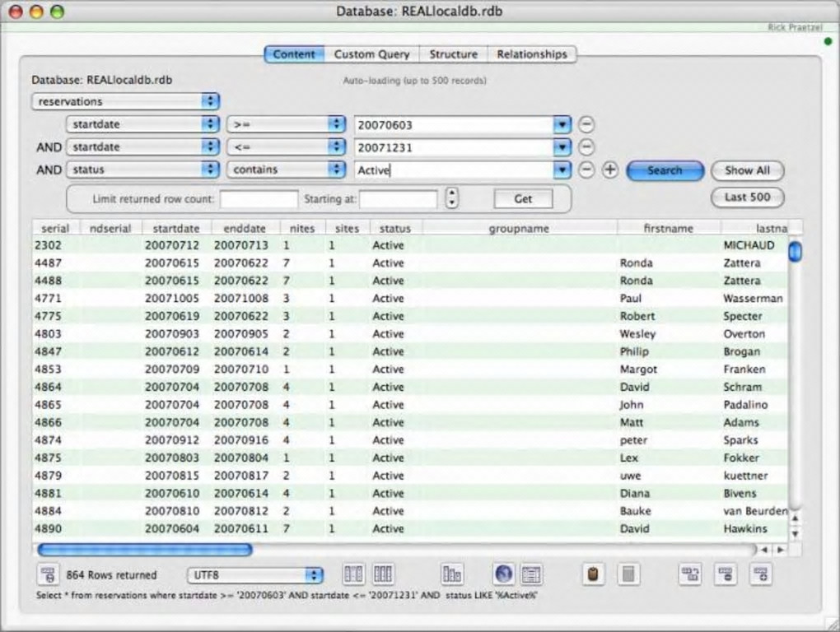The height and width of the screenshot is (632, 840).
Task: Switch to the Content tab
Action: tap(294, 54)
